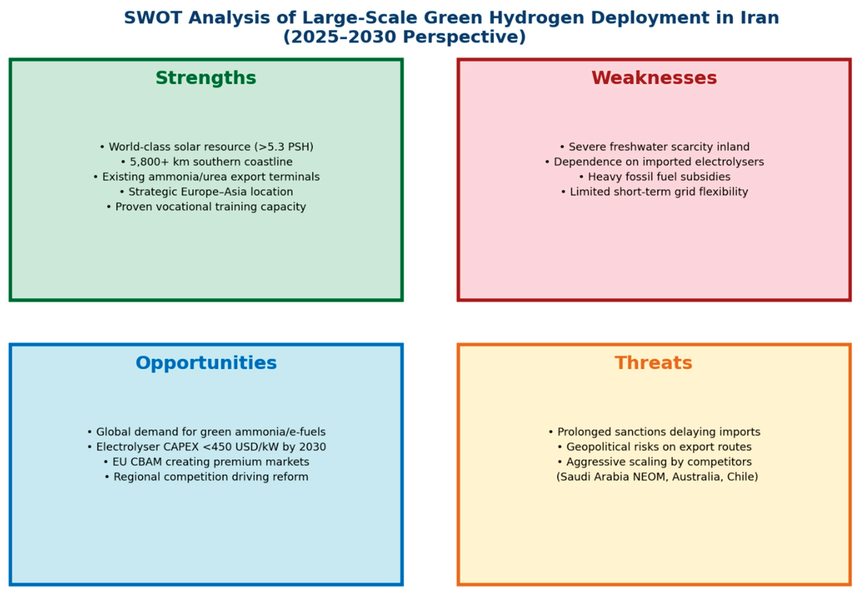Image resolution: width=868 pixels, height=597 pixels.
Task: Click the Weaknesses heading
Action: [654, 78]
